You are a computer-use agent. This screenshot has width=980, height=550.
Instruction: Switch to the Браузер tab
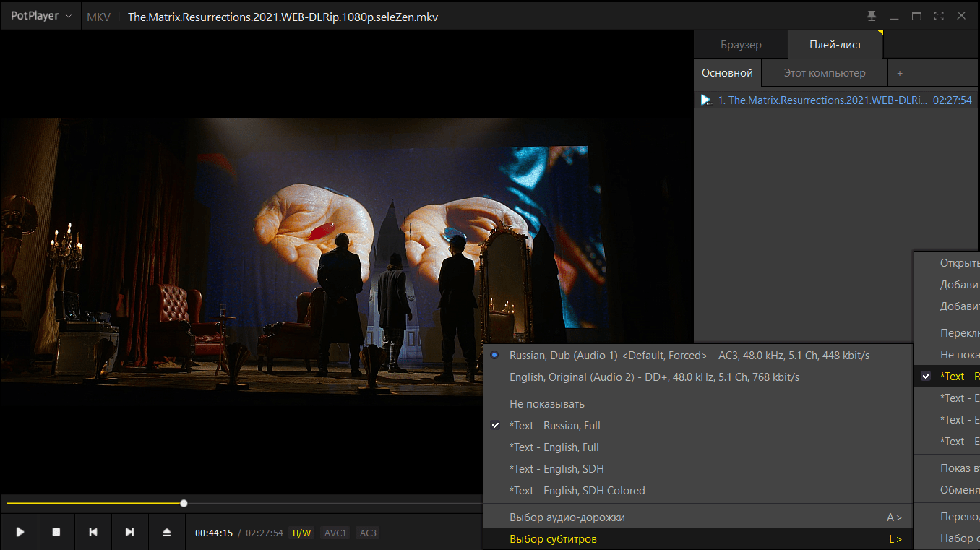[x=741, y=44]
